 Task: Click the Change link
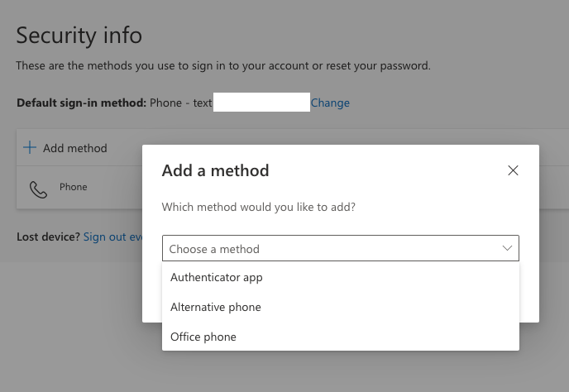[x=330, y=103]
